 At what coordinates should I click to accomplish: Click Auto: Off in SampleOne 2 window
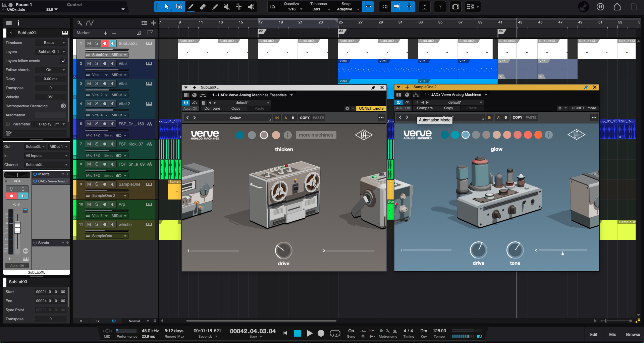coord(402,108)
